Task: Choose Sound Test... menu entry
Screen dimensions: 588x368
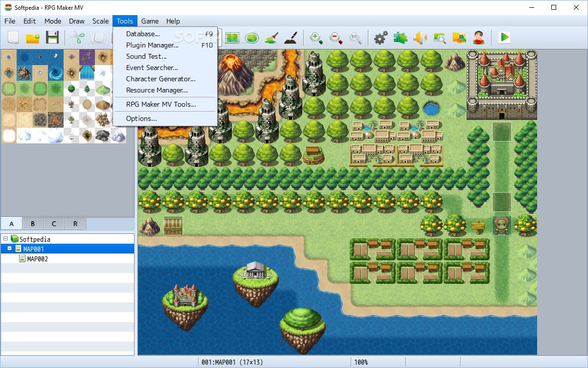Action: [165, 56]
